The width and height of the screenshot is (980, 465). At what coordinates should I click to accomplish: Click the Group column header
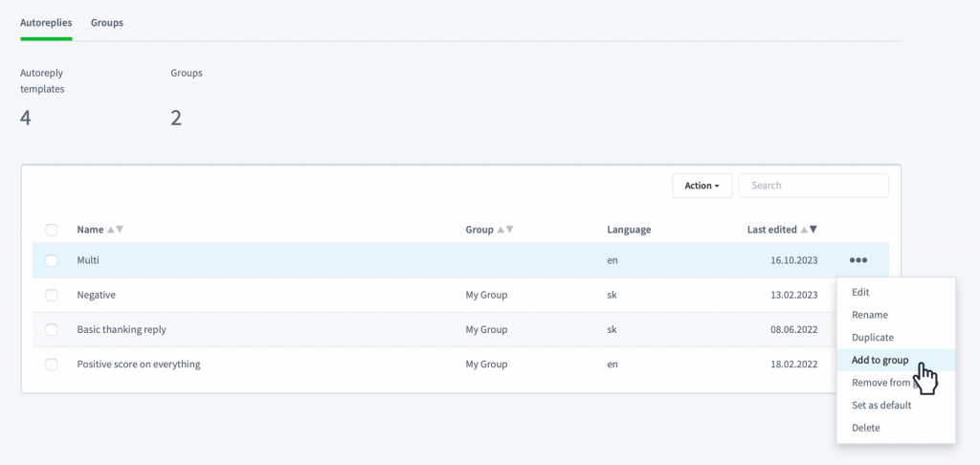point(479,230)
